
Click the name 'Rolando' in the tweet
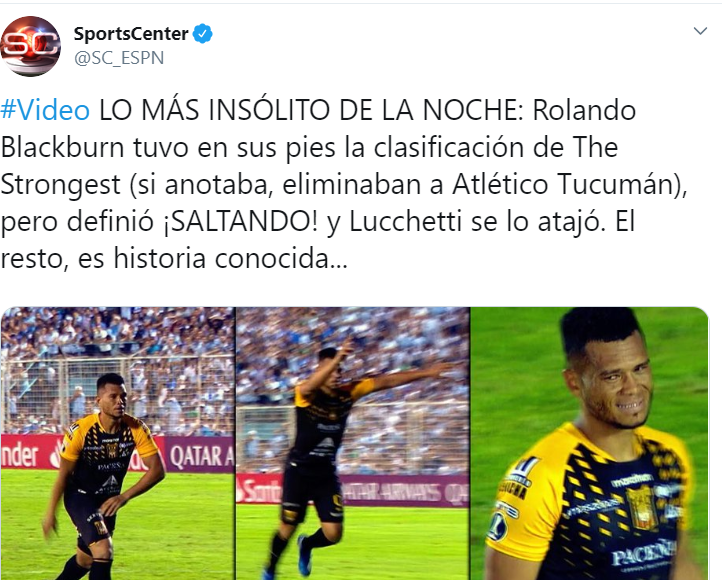pyautogui.click(x=584, y=110)
